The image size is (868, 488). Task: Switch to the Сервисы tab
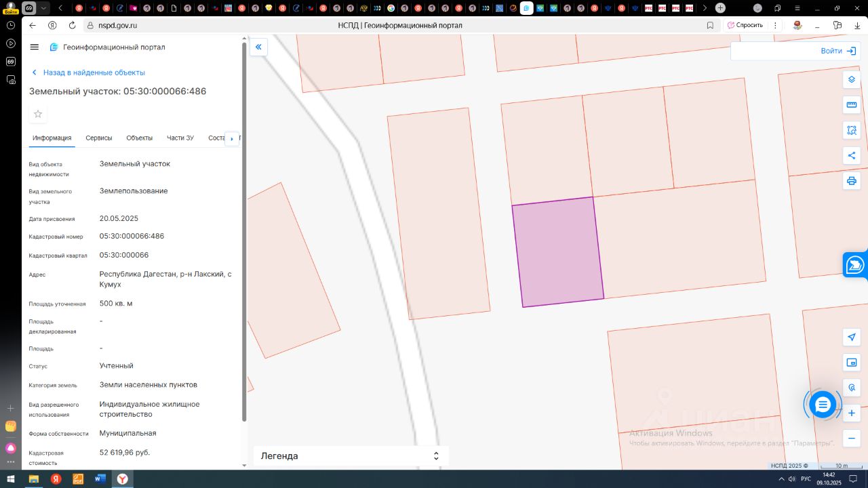[99, 138]
